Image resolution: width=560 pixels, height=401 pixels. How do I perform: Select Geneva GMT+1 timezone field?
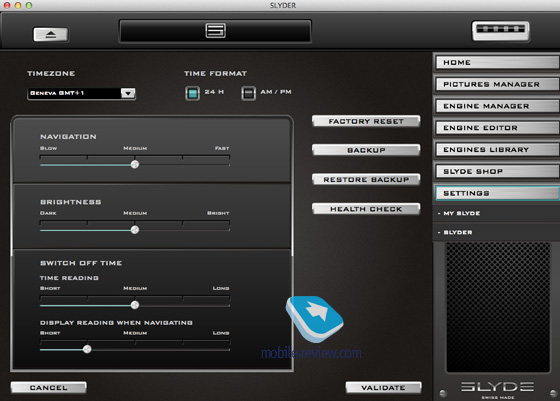(81, 93)
